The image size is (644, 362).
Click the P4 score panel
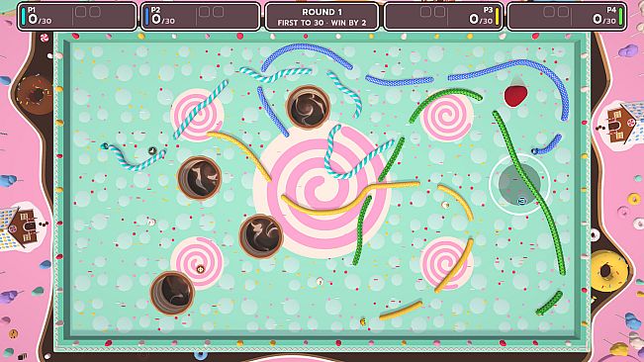click(x=567, y=17)
